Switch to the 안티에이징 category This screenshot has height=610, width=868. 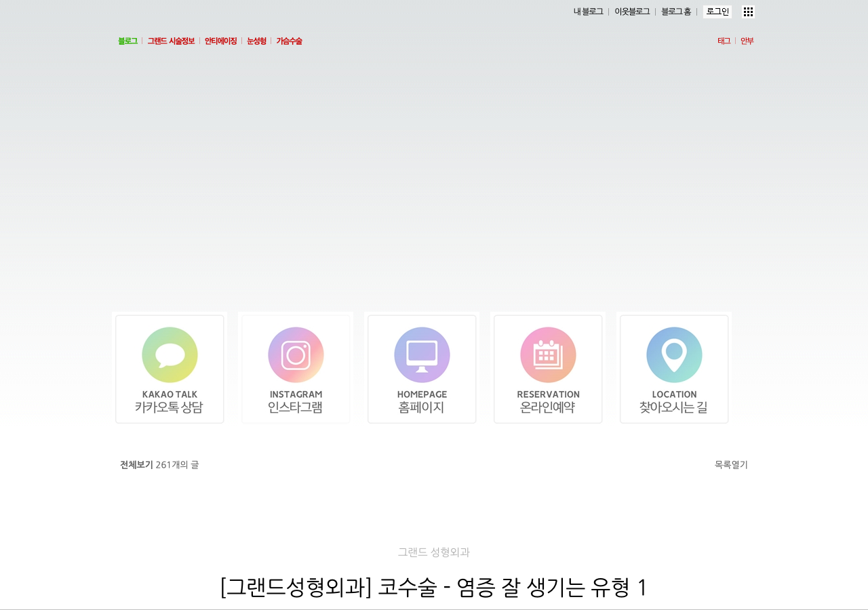(220, 41)
